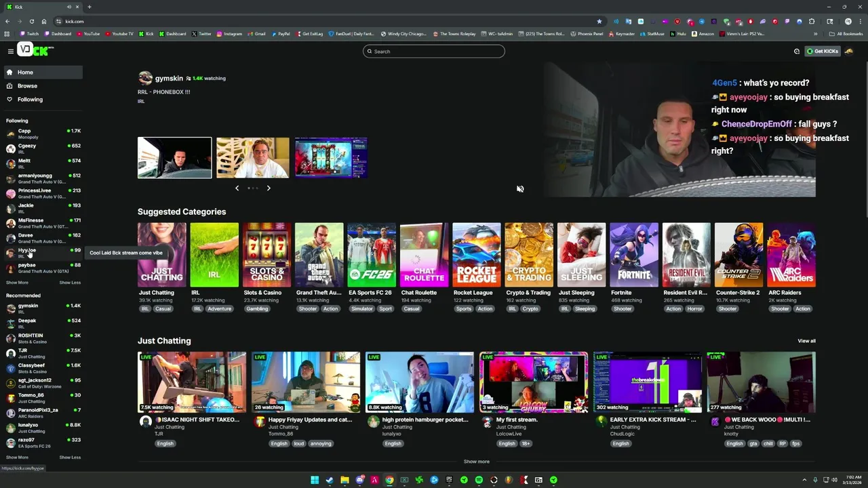Click the chat icon beside Get KICKs
868x488 pixels.
[797, 51]
